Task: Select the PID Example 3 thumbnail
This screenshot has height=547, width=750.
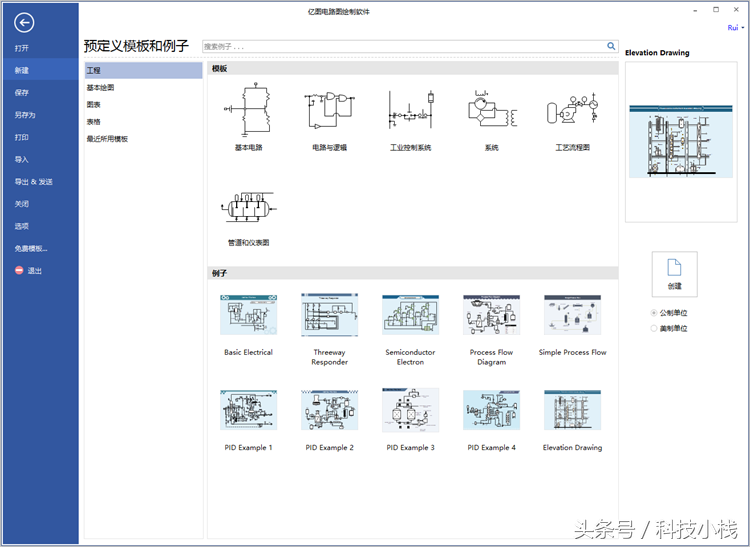Action: click(x=410, y=410)
